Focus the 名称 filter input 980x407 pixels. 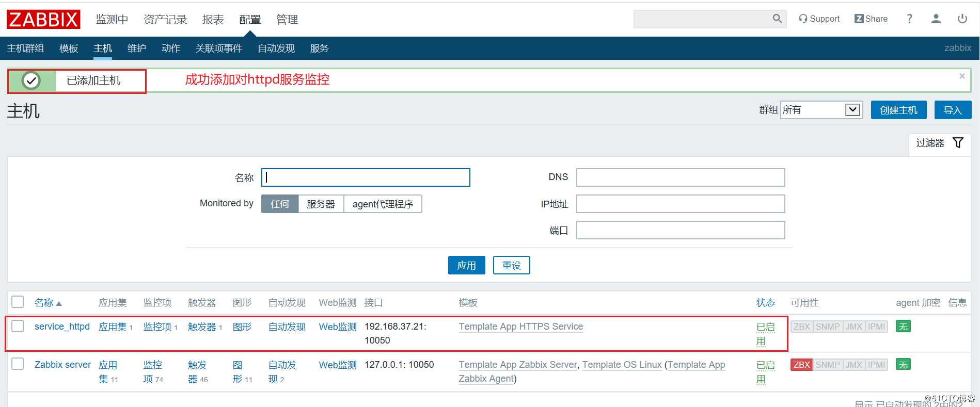point(366,177)
